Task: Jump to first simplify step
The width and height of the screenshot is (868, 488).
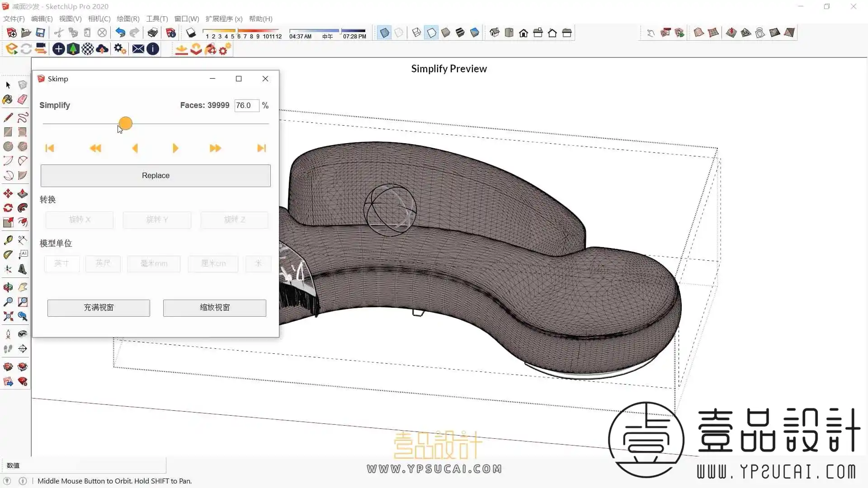Action: coord(50,148)
